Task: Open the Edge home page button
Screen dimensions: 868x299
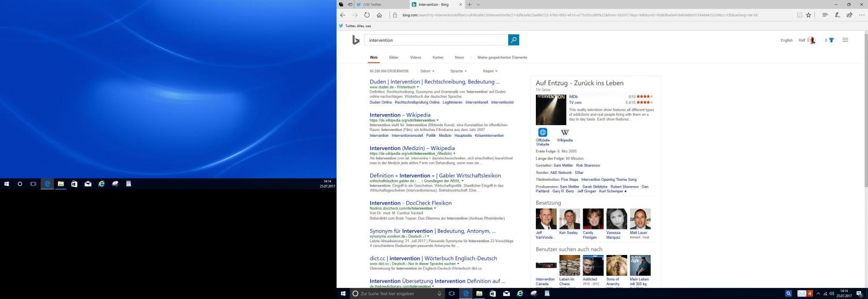Action: 379,15
